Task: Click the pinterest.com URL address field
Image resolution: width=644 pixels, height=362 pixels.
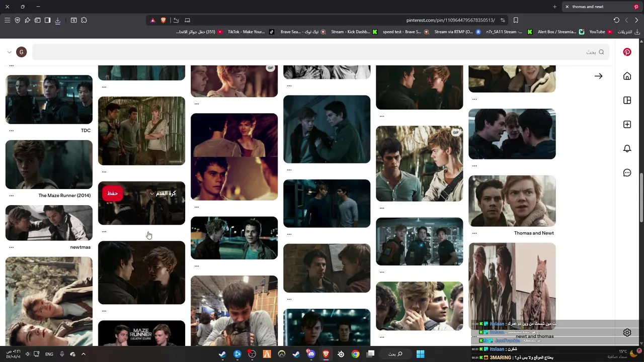Action: point(450,20)
